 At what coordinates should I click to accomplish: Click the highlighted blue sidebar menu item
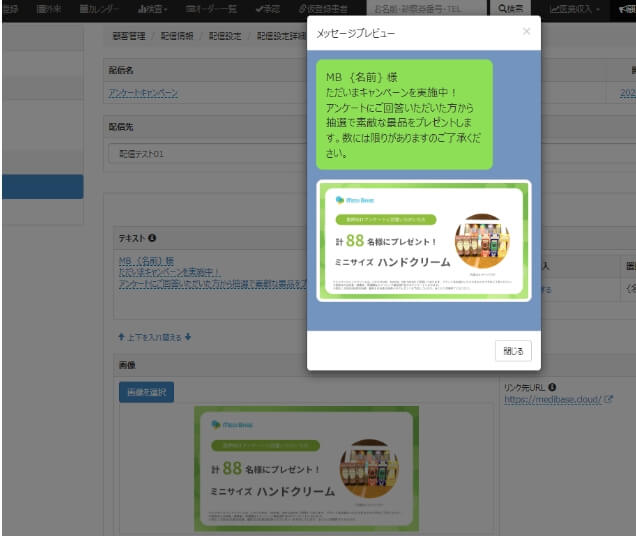[x=43, y=187]
